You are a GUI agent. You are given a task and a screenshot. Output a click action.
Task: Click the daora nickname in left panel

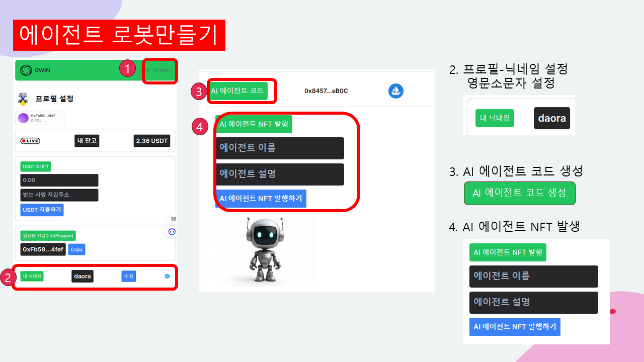[x=83, y=276]
